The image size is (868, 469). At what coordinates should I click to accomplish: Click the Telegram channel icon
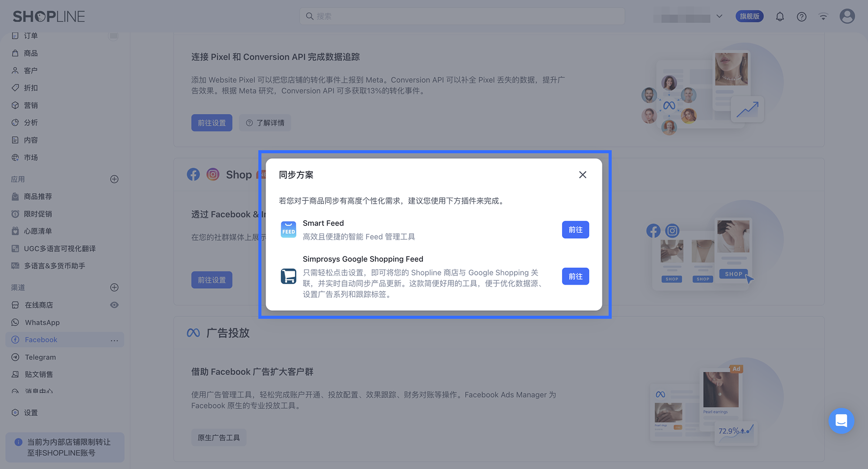pyautogui.click(x=15, y=357)
